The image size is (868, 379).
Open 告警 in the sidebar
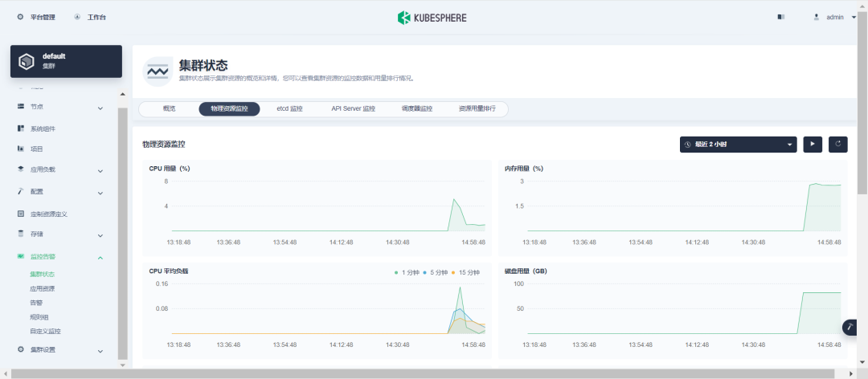click(x=36, y=303)
